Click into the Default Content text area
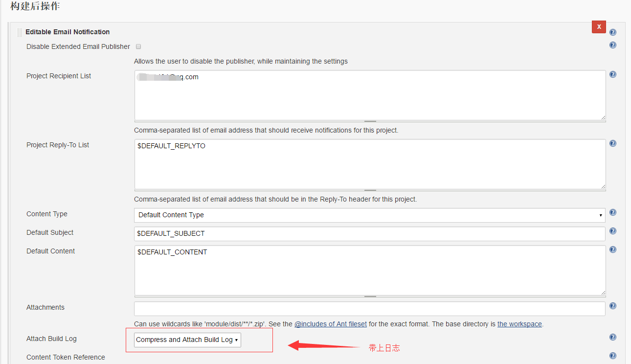The width and height of the screenshot is (631, 364). pos(370,270)
